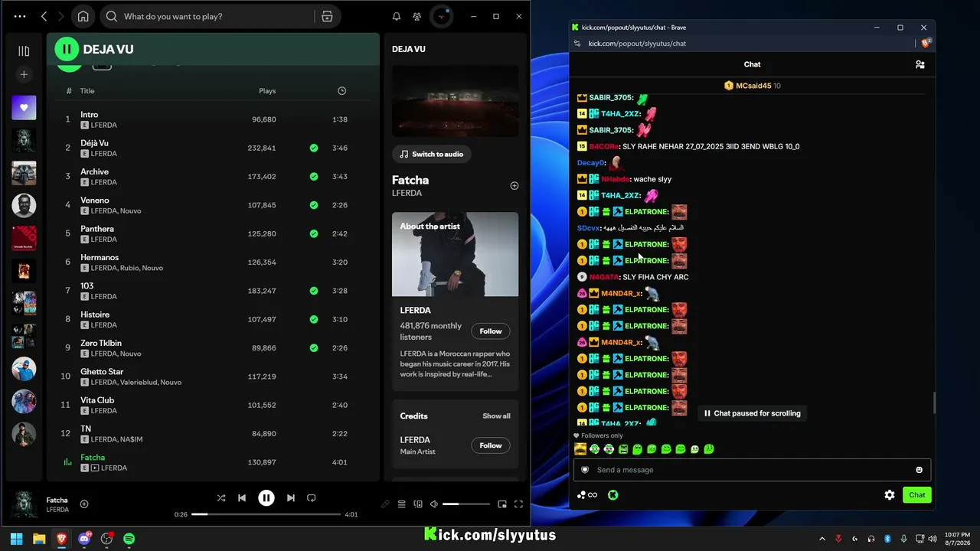Viewport: 980px width, 551px height.
Task: Sort tracks by the duration clock icon
Action: [341, 91]
